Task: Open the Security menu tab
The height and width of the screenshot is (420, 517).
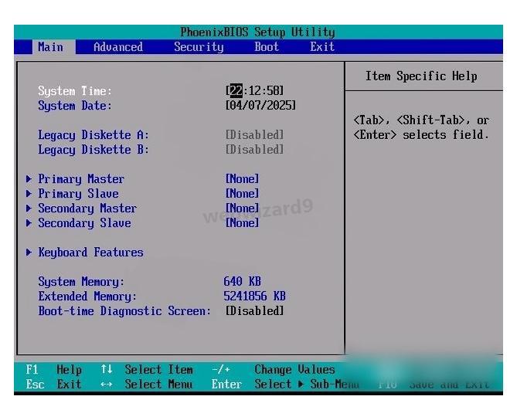Action: tap(199, 47)
